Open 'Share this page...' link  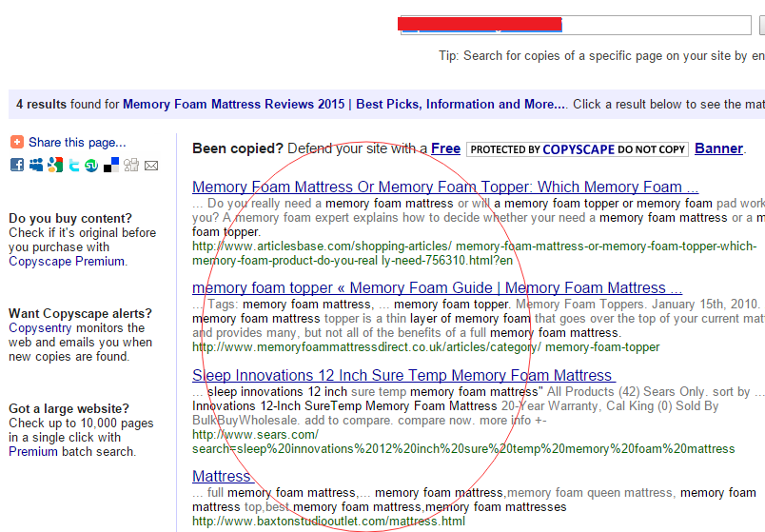point(77,143)
